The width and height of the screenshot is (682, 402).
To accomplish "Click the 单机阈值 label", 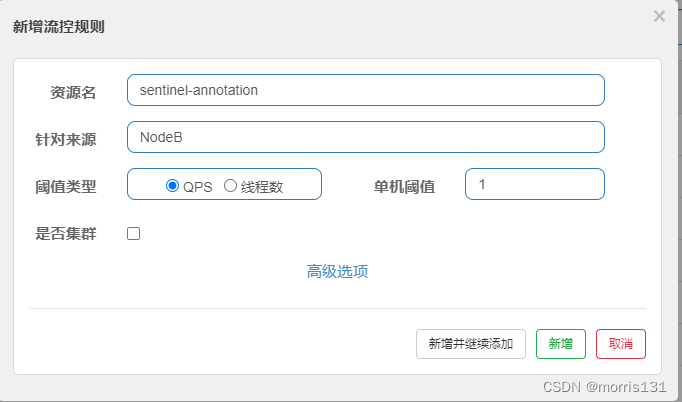I will click(404, 186).
